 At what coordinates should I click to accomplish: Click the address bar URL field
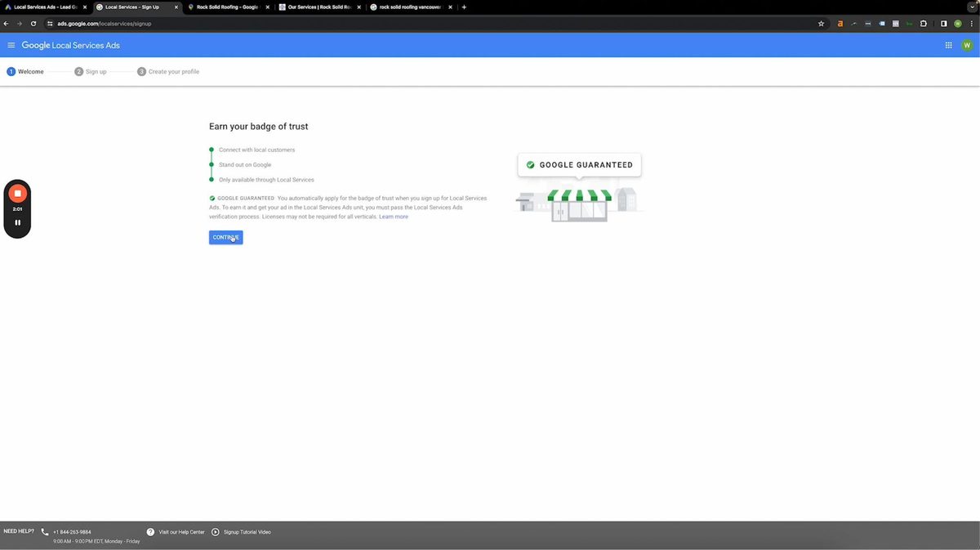[x=433, y=24]
